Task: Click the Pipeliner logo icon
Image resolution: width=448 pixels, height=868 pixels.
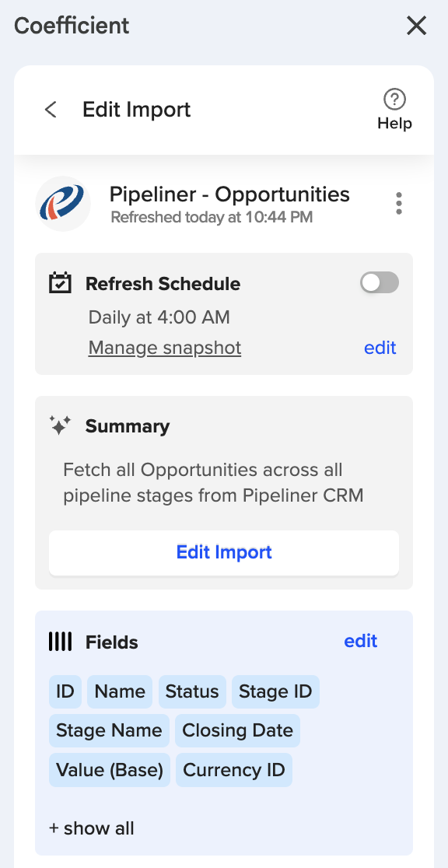Action: 62,204
